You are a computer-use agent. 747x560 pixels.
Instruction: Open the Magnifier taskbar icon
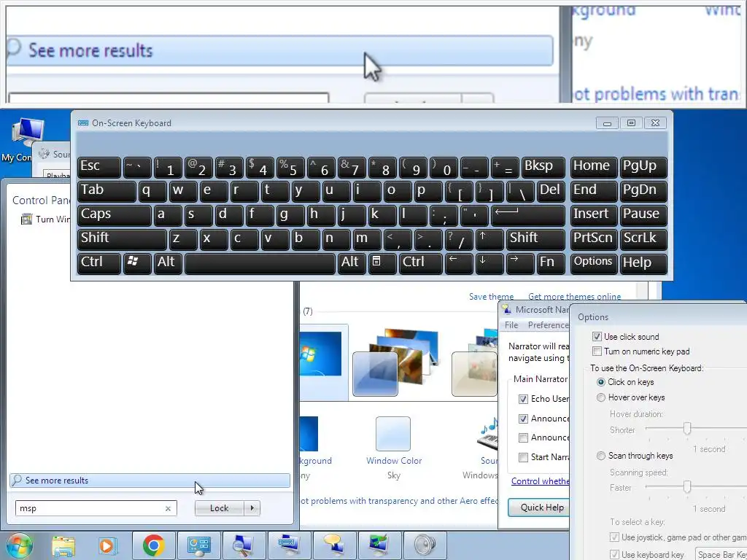click(x=244, y=545)
